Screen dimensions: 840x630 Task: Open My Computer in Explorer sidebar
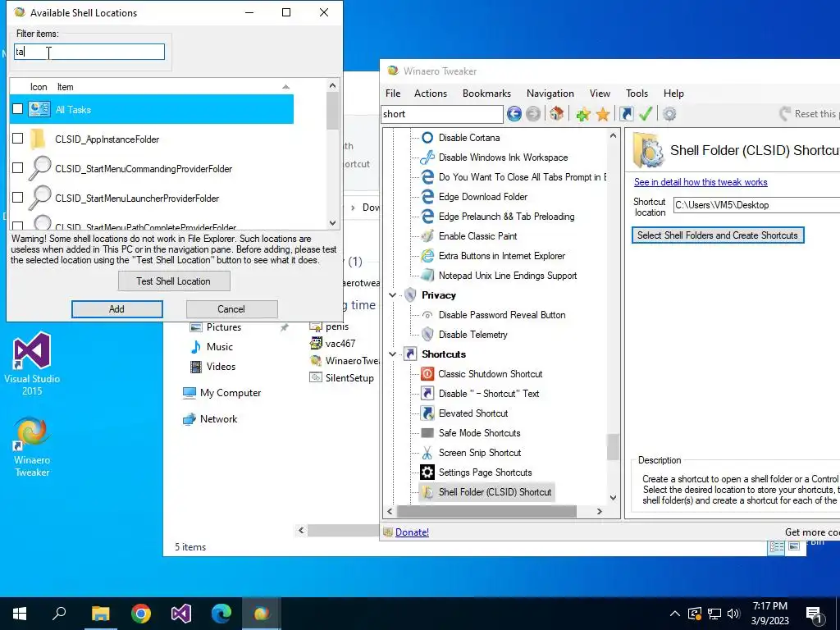point(221,393)
